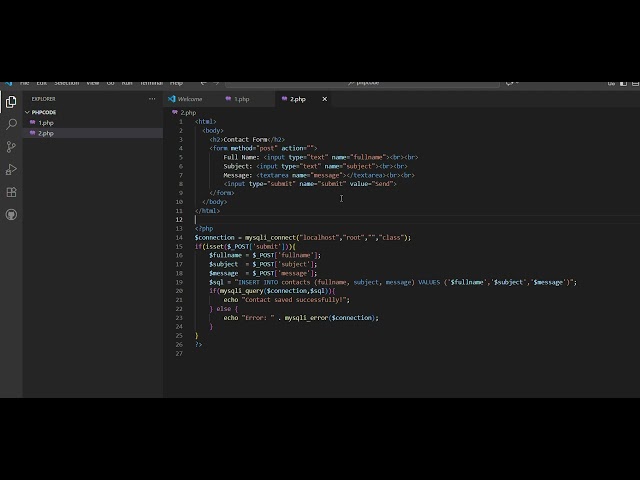Click the form method="post" line of code
640x480 pixels.
pyautogui.click(x=263, y=148)
